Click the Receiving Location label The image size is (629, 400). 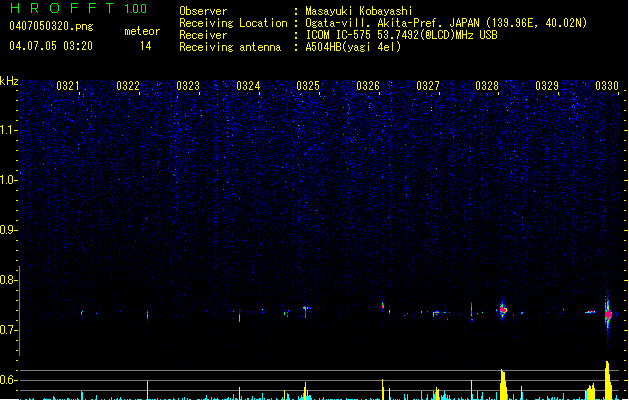click(233, 23)
